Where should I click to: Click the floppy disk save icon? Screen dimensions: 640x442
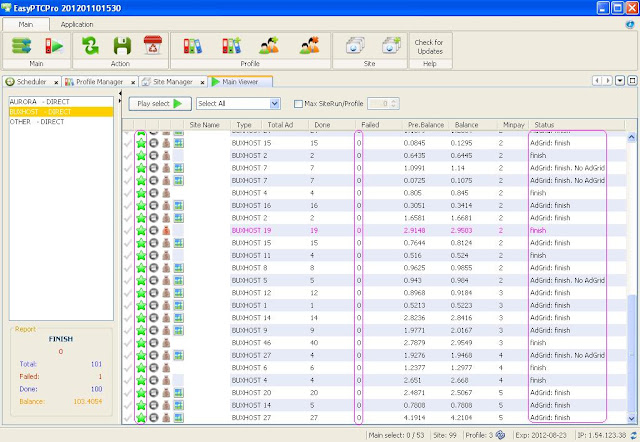122,46
